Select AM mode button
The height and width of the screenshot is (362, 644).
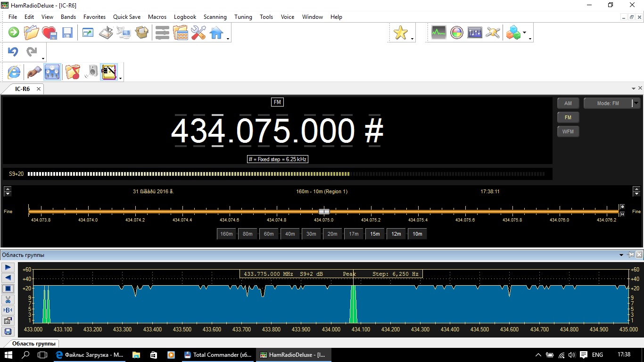[568, 103]
